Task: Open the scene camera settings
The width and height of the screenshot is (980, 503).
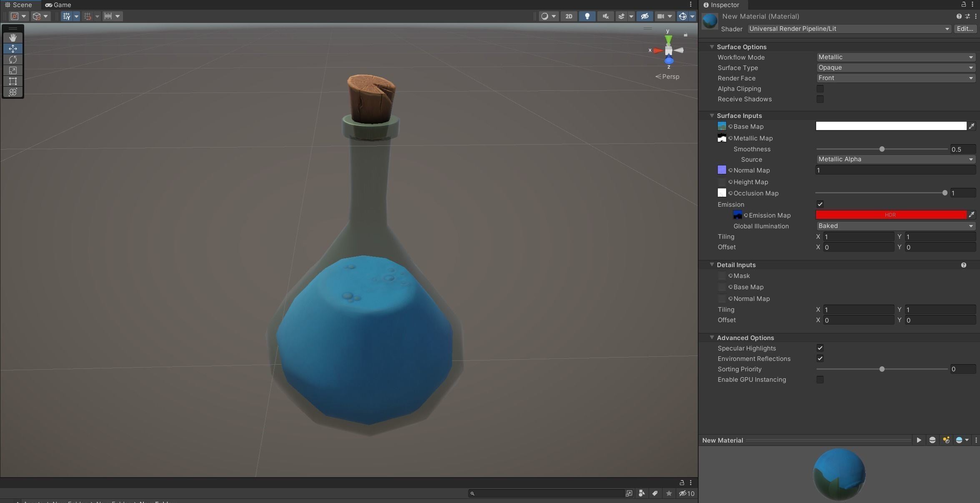Action: pos(661,16)
